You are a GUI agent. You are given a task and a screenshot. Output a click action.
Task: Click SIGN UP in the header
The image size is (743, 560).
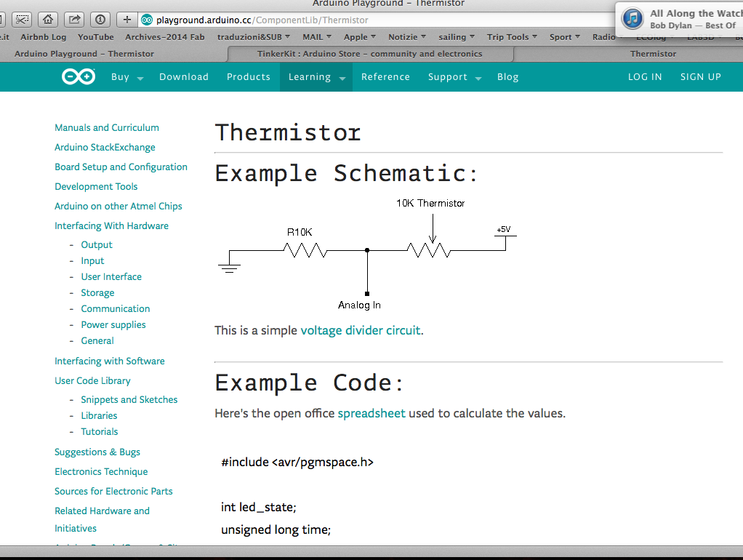pos(700,77)
